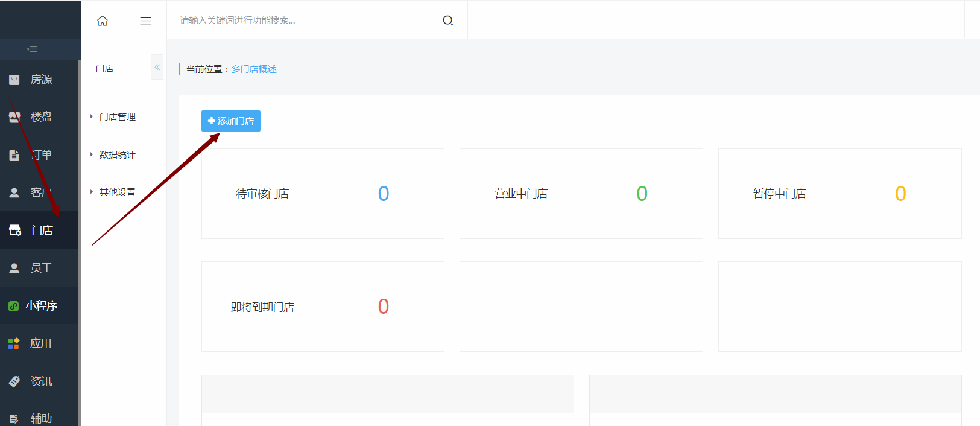Expand the 门店管理 tree item
Image resolution: width=980 pixels, height=426 pixels.
tap(117, 117)
